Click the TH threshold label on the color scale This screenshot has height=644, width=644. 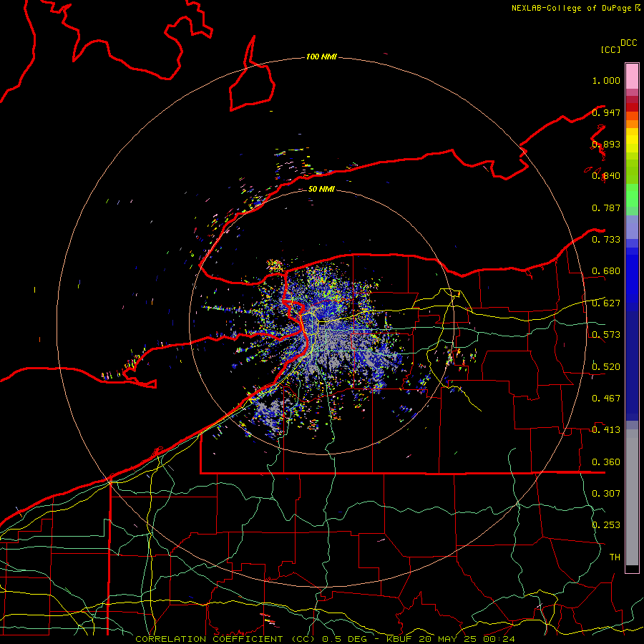pyautogui.click(x=615, y=557)
